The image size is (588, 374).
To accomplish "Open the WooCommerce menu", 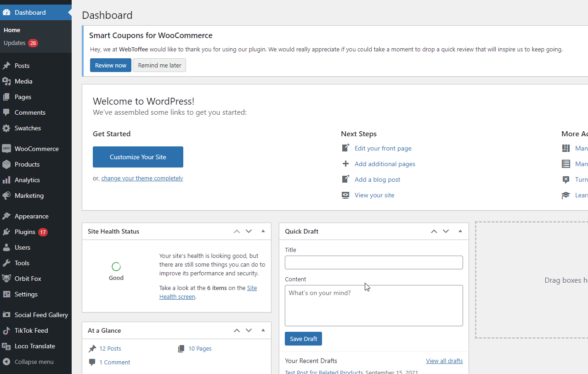I will point(37,149).
